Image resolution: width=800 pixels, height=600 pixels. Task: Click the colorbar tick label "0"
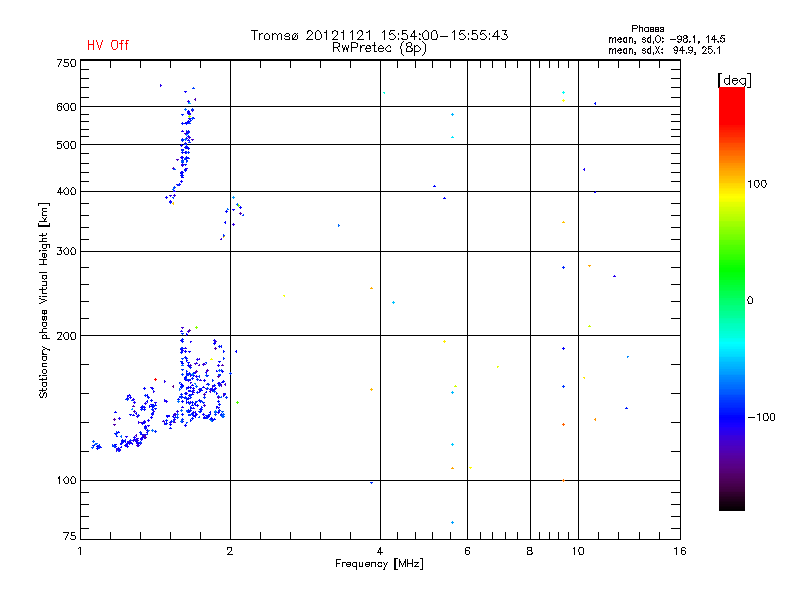[750, 301]
